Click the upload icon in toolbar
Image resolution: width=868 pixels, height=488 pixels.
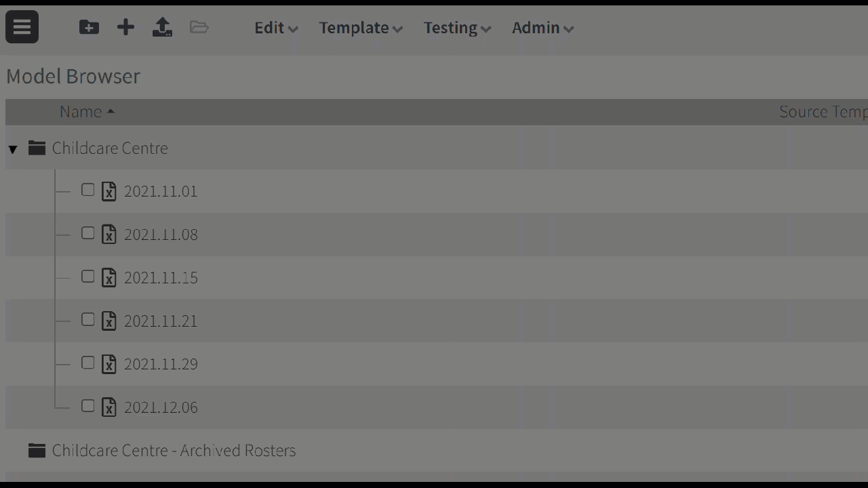[162, 27]
